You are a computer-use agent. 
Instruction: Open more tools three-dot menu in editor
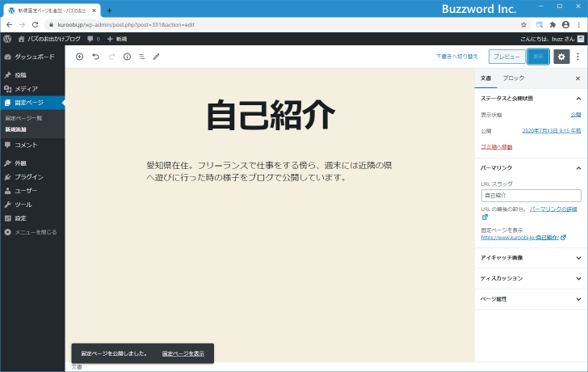(x=577, y=57)
